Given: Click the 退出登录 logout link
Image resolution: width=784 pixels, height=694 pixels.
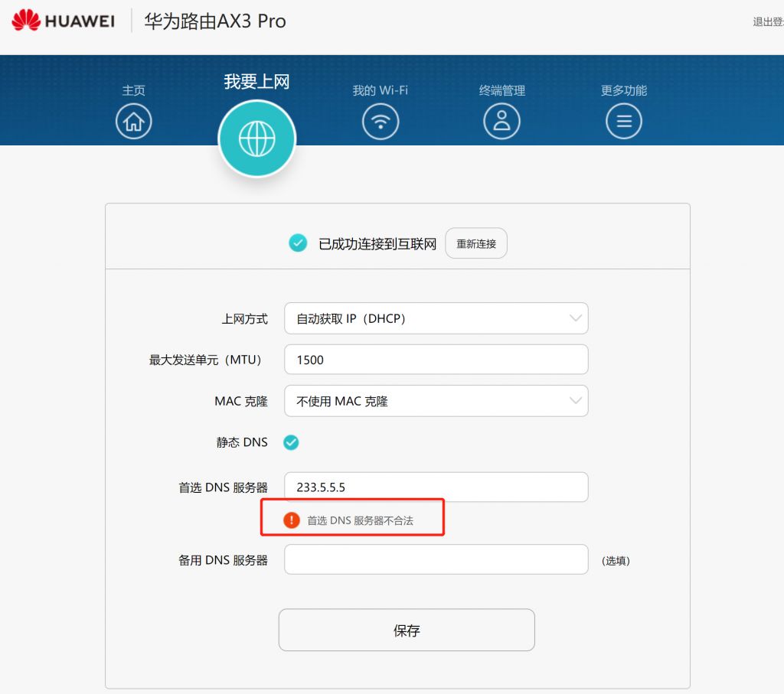Looking at the screenshot, I should click(x=768, y=21).
